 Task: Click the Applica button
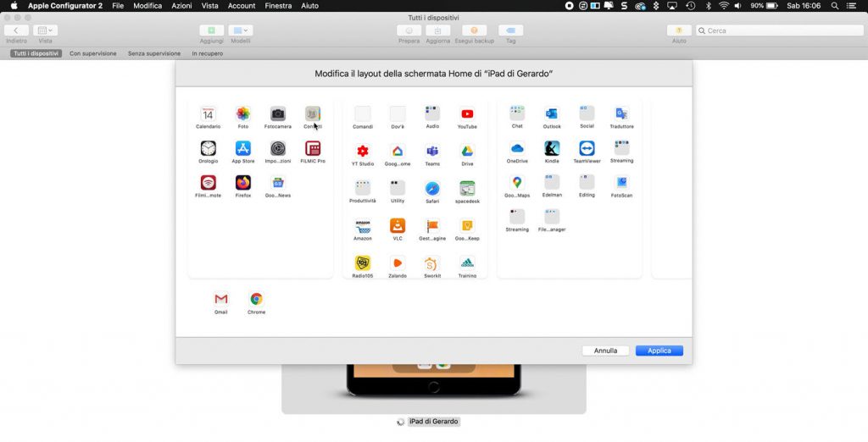pyautogui.click(x=659, y=351)
